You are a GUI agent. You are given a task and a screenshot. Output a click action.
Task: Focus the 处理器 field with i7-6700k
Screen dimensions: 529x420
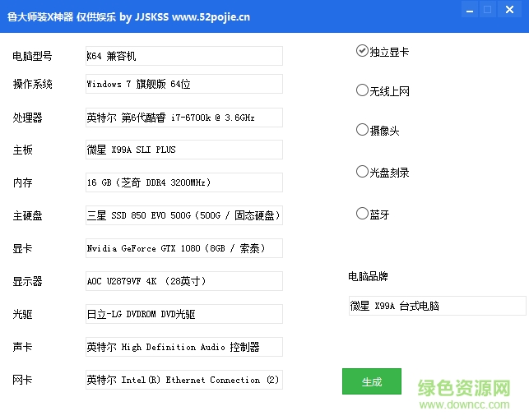tap(184, 118)
